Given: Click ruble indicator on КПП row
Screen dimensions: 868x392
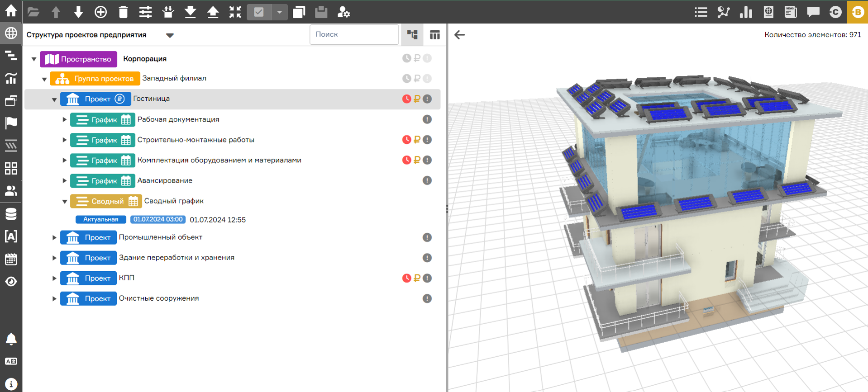Looking at the screenshot, I should click(417, 278).
